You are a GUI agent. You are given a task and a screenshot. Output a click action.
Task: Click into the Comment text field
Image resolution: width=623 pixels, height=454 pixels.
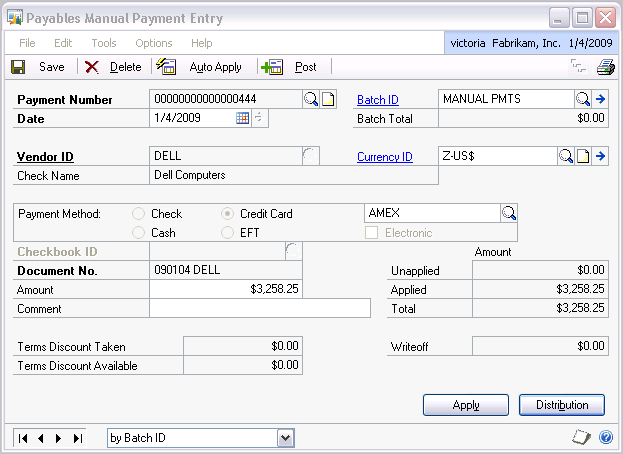(259, 309)
